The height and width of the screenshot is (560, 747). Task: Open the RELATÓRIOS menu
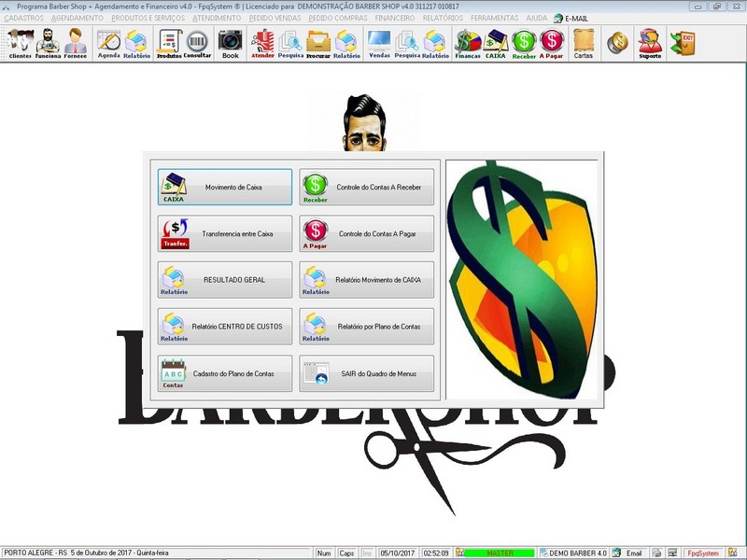pos(443,18)
